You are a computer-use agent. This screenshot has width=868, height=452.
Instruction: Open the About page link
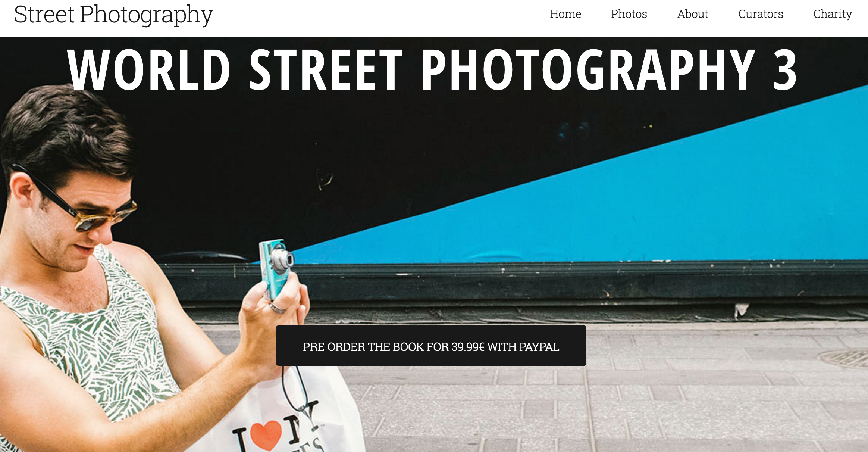[693, 14]
